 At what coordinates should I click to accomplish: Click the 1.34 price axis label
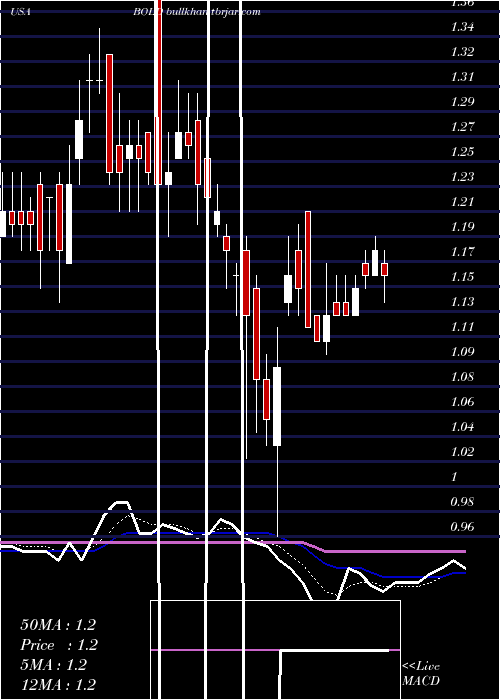(462, 27)
